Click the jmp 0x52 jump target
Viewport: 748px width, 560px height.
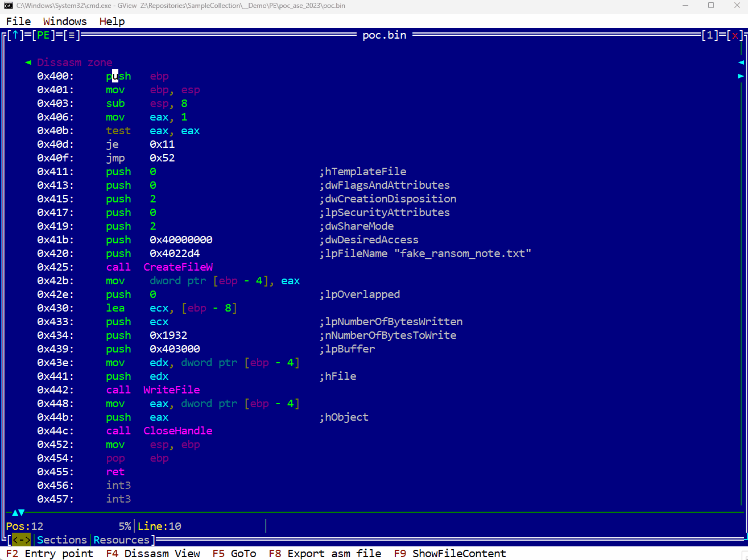(x=162, y=158)
